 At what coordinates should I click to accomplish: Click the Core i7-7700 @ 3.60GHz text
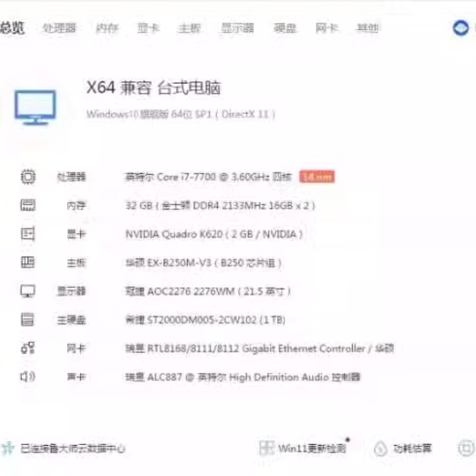[x=208, y=177]
